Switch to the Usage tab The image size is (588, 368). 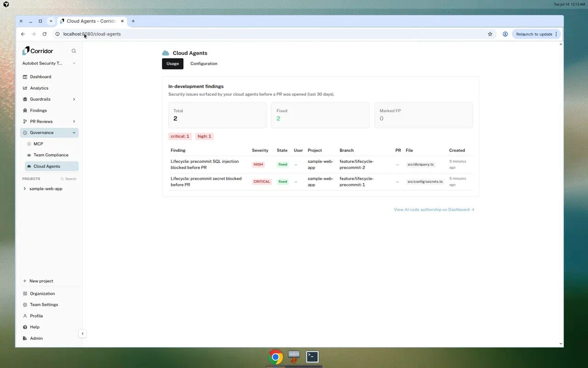173,63
